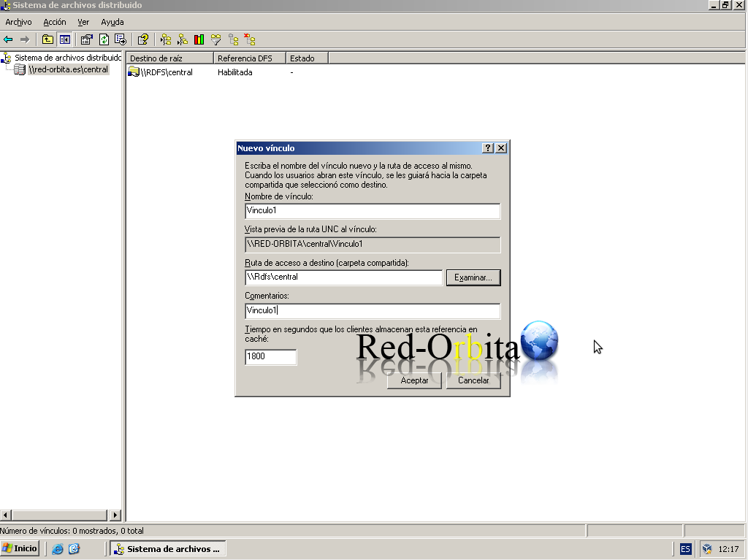Close the Nuevo vínculo dialog with the X
This screenshot has height=560, width=748.
click(x=501, y=148)
